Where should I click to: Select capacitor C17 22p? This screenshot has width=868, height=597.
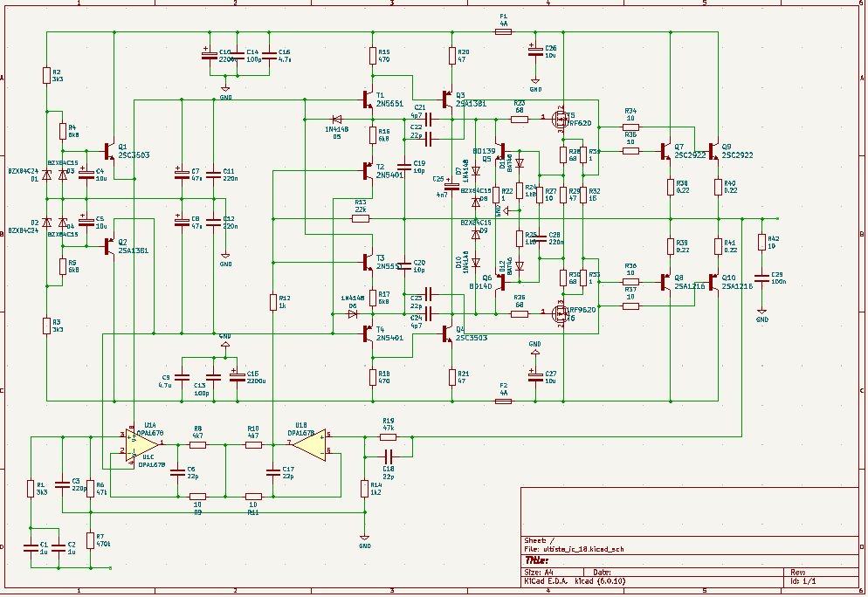point(273,472)
